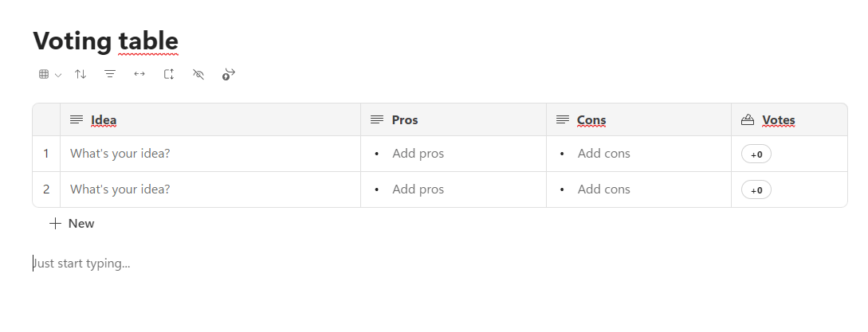Image resolution: width=868 pixels, height=332 pixels.
Task: Click the "Just start typing..." area
Action: [82, 264]
